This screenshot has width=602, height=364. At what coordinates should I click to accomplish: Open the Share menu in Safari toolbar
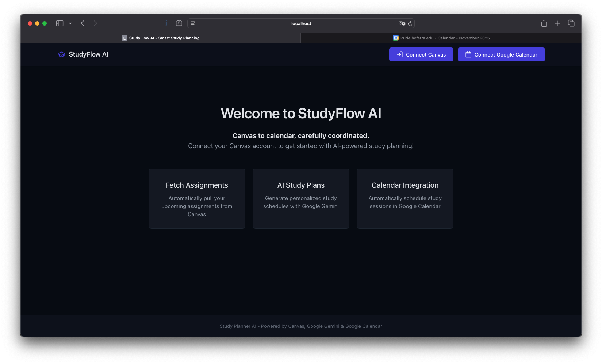pos(544,23)
